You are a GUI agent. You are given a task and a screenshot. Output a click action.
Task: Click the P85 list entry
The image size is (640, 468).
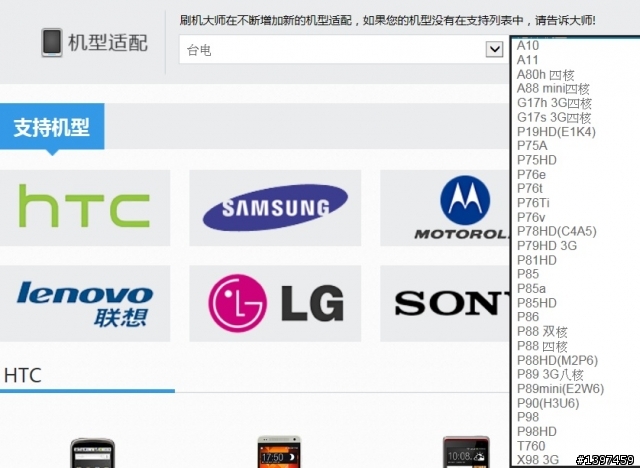pos(528,274)
